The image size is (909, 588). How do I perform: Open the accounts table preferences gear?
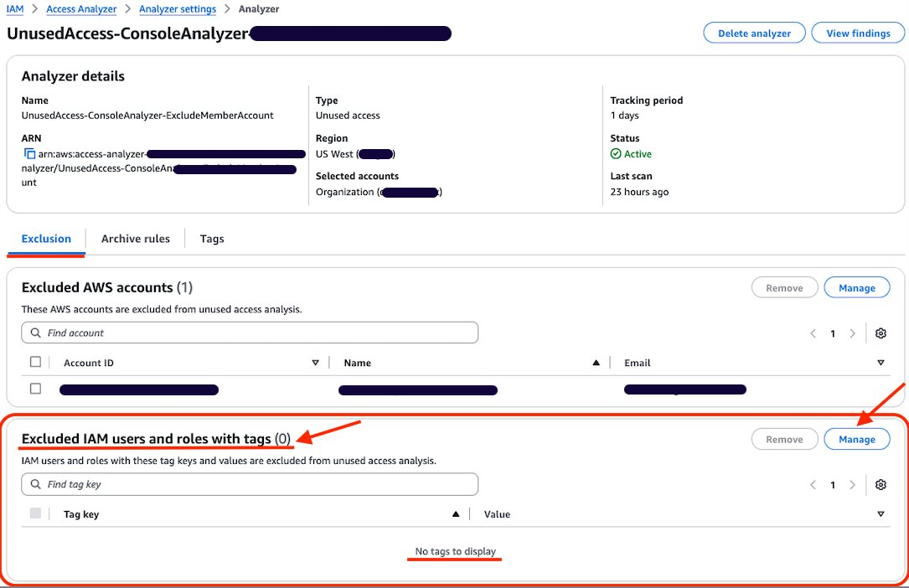pos(881,333)
